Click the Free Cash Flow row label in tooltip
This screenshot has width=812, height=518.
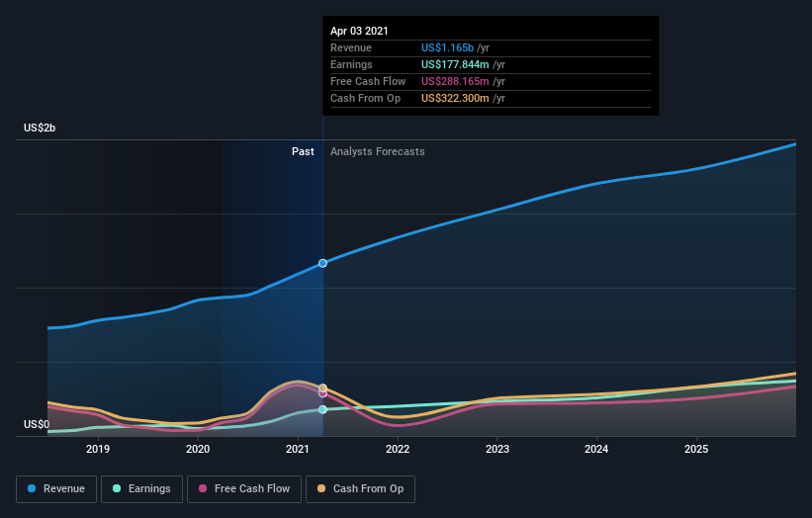(x=368, y=81)
